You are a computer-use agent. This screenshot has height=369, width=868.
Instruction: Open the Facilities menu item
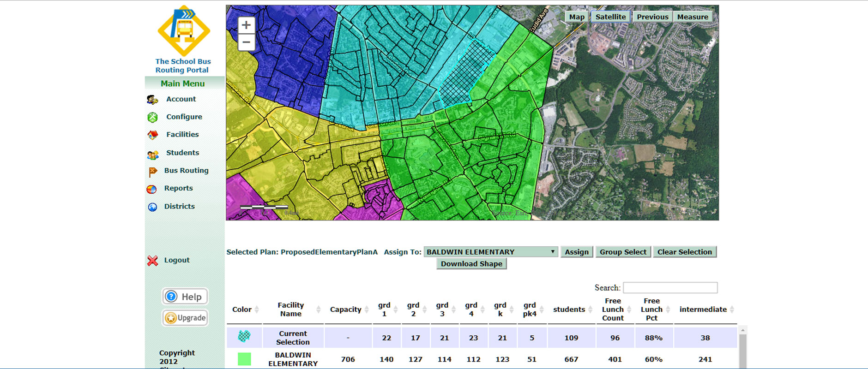coord(182,134)
